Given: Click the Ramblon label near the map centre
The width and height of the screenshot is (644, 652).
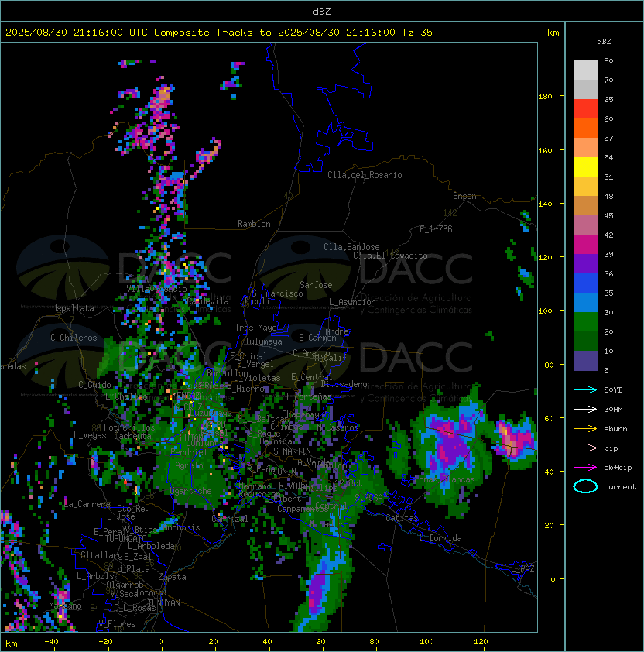Looking at the screenshot, I should (254, 224).
